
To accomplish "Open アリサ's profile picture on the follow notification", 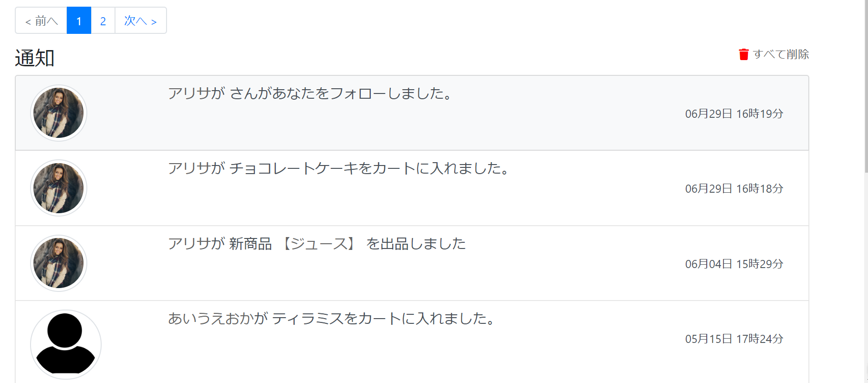I will tap(58, 113).
